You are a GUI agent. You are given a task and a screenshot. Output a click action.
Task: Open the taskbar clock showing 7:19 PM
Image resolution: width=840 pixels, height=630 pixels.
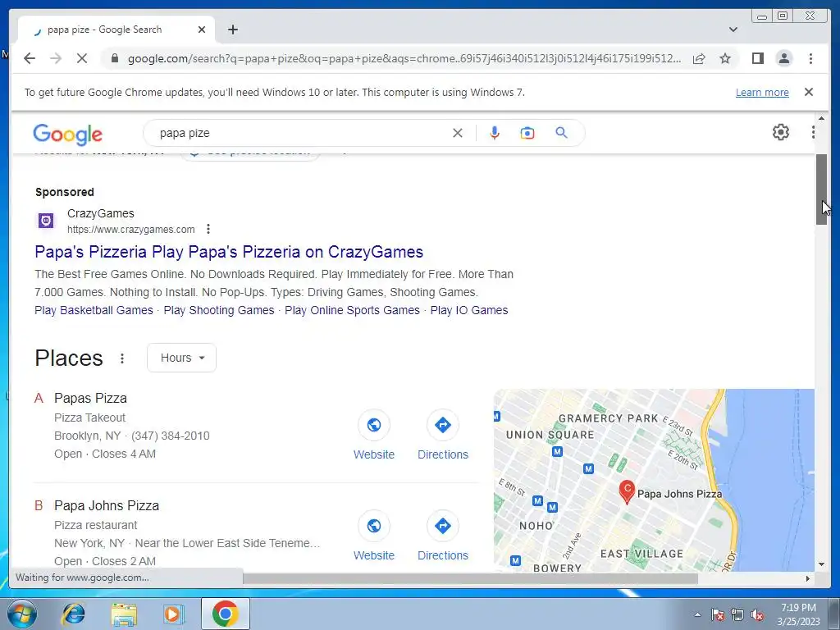[798, 614]
